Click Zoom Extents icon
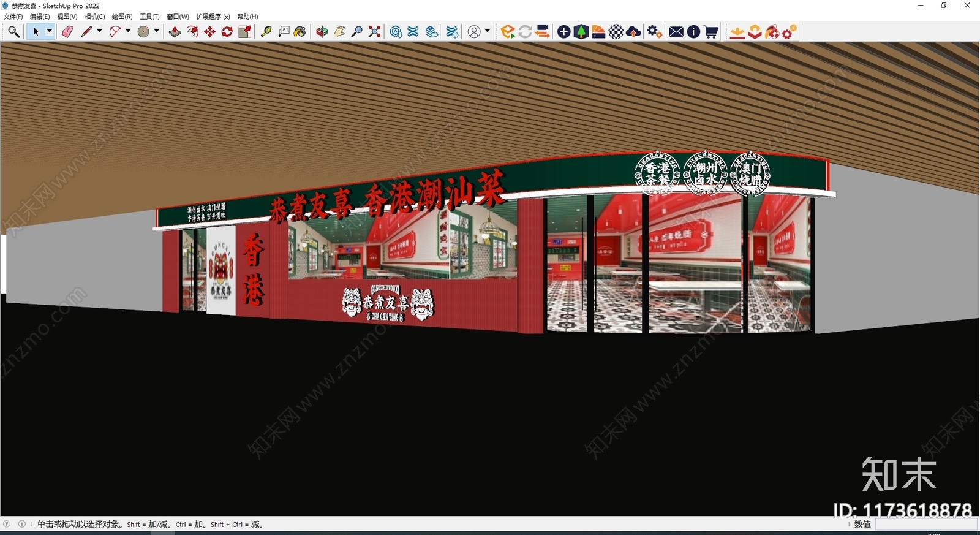The height and width of the screenshot is (535, 980). click(x=374, y=32)
